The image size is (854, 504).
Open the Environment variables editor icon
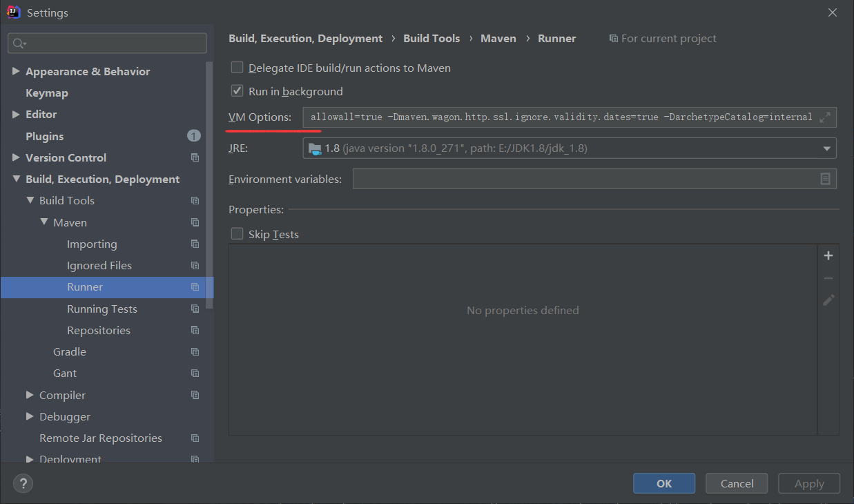[x=825, y=179]
